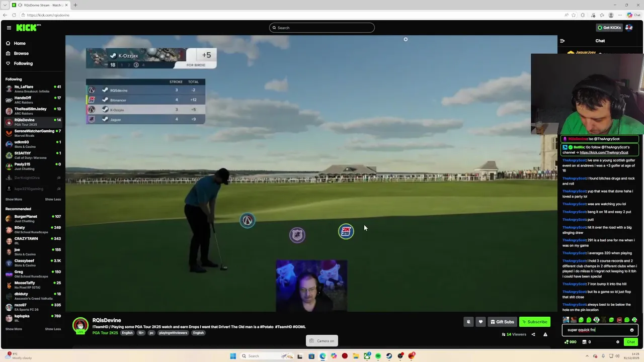
Task: Open TheAngryScot kick.com link in chat
Action: 604,152
